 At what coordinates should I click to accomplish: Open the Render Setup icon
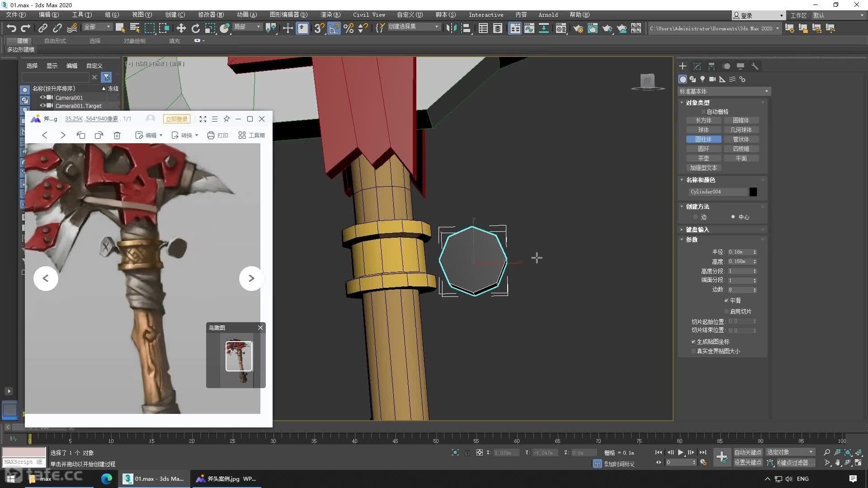click(578, 28)
